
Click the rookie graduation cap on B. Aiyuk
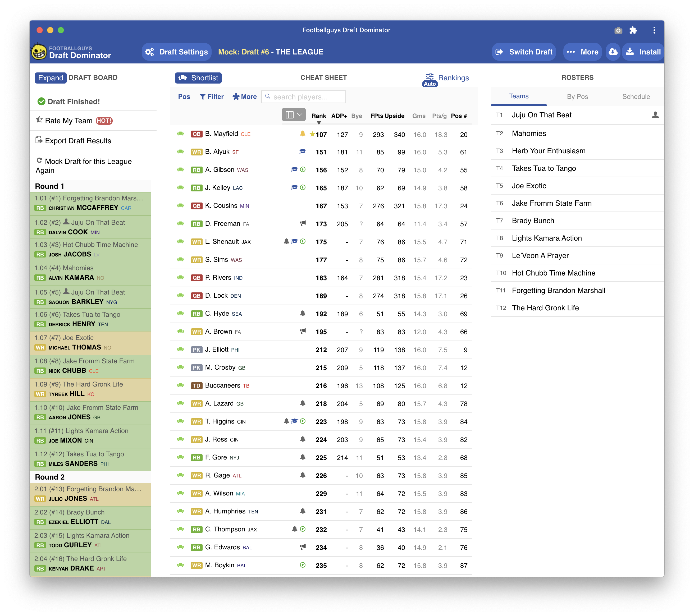(302, 151)
